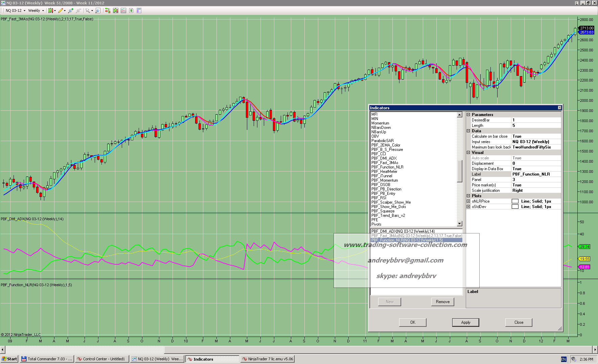Open the chart Properties toolbar icon
Viewport: 598px width, 364px height.
click(139, 10)
